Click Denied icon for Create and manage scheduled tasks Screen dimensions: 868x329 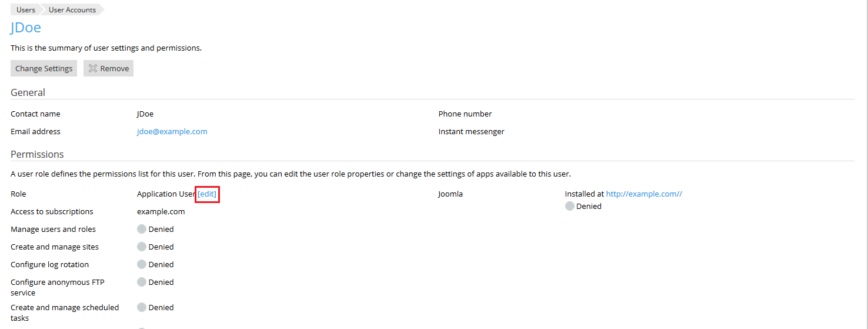tap(142, 307)
